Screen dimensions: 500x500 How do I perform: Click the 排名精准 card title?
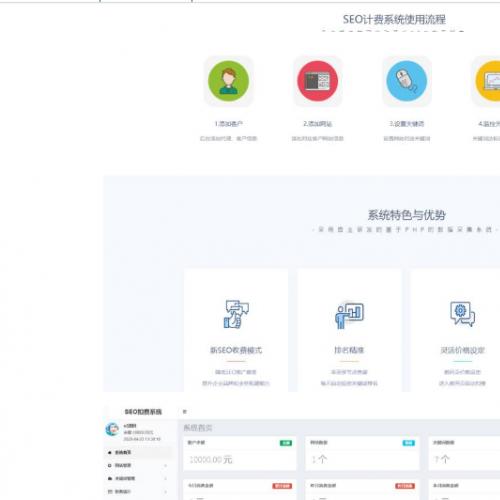(349, 350)
